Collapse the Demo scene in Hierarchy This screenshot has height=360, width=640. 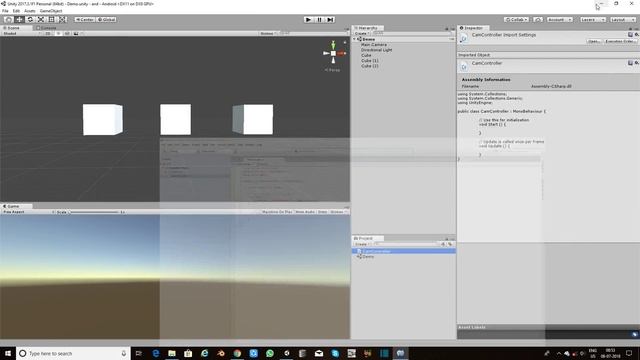pyautogui.click(x=355, y=39)
